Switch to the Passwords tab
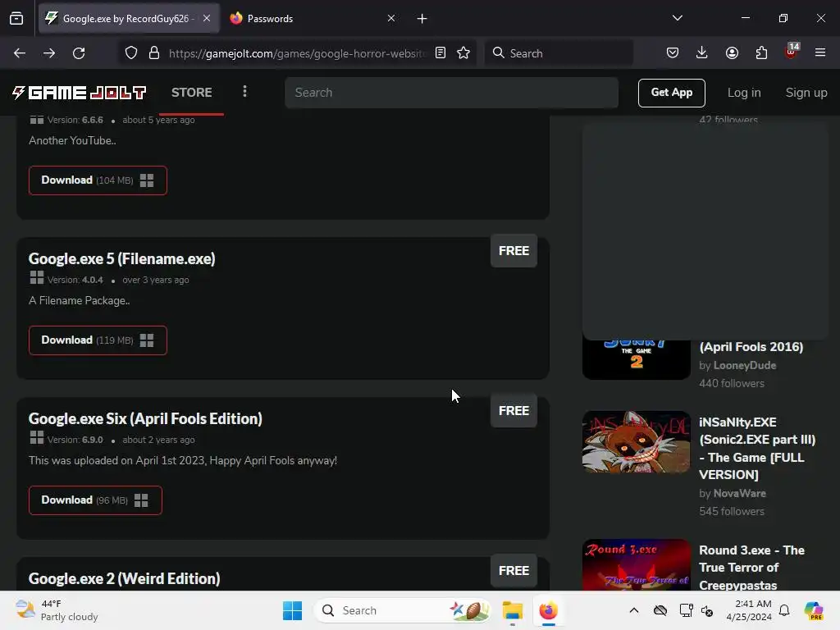Viewport: 840px width, 630px height. [x=313, y=19]
